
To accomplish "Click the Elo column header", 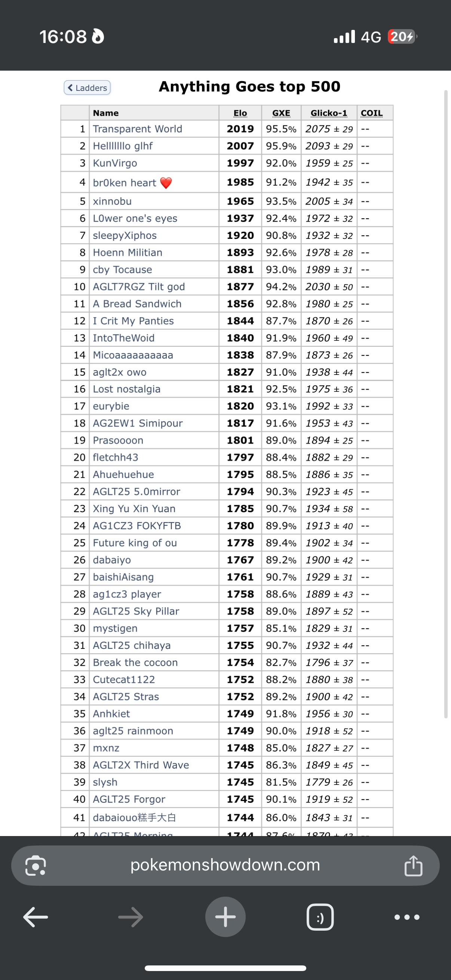I will (240, 113).
